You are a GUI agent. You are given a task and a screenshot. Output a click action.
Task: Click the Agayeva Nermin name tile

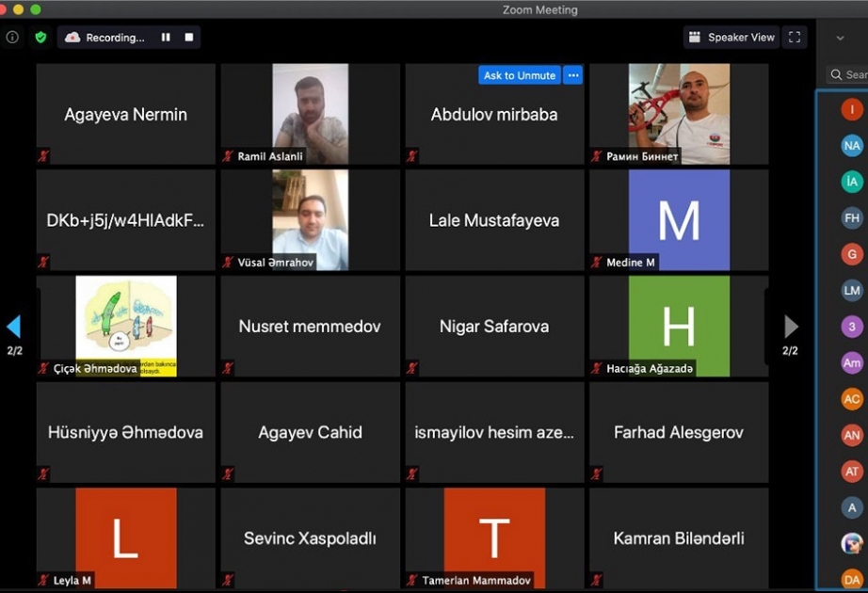coord(125,114)
